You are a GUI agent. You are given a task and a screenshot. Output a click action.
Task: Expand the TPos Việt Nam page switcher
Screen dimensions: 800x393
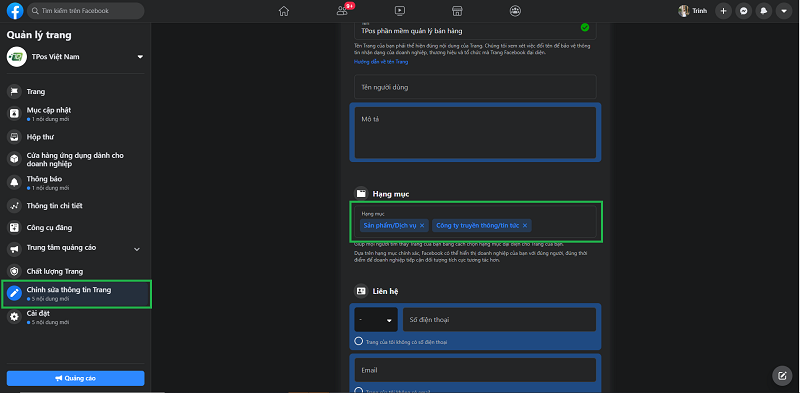pyautogui.click(x=140, y=57)
